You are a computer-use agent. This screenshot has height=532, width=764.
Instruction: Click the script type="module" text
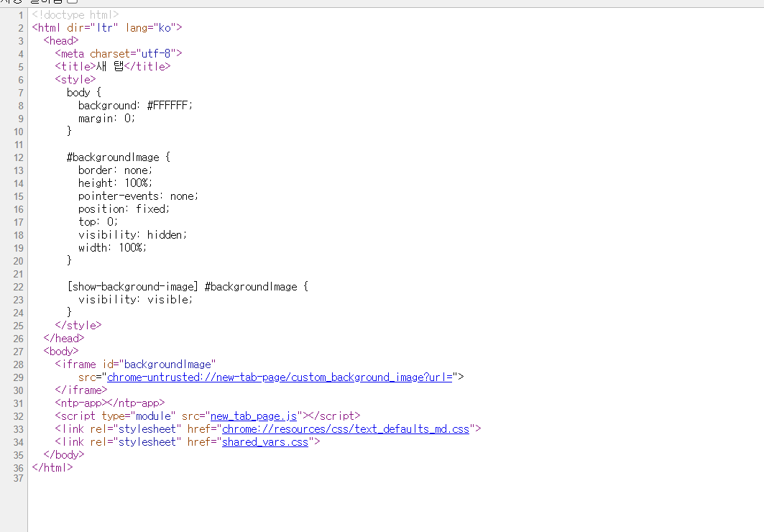click(x=115, y=416)
